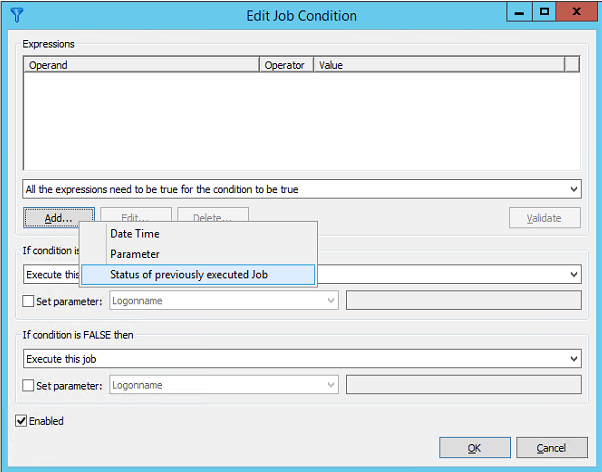The width and height of the screenshot is (602, 472).
Task: Click the funnel filter icon in title bar
Action: (x=17, y=15)
